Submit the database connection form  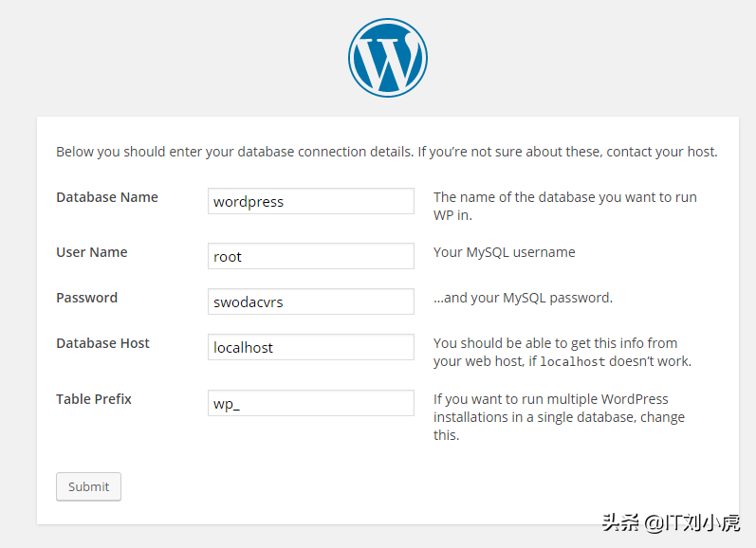(x=89, y=486)
